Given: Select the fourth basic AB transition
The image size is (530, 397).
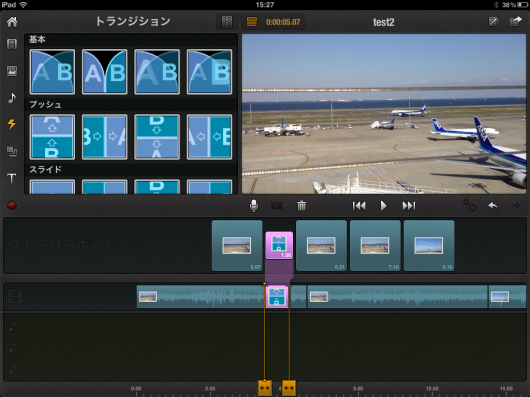Looking at the screenshot, I should coord(209,72).
